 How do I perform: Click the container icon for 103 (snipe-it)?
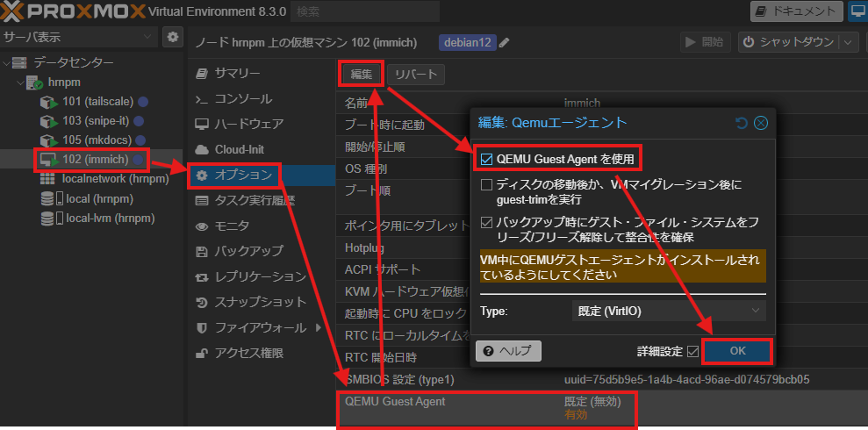point(49,120)
